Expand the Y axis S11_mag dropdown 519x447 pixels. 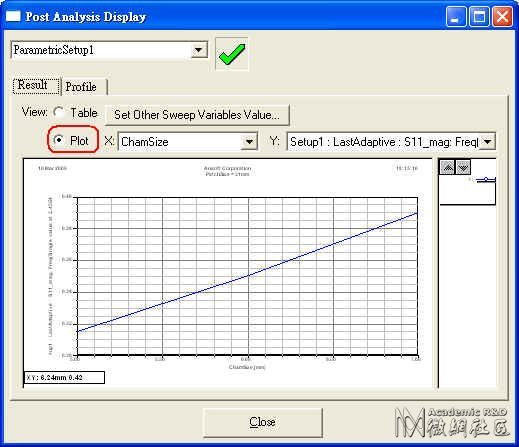tap(488, 142)
